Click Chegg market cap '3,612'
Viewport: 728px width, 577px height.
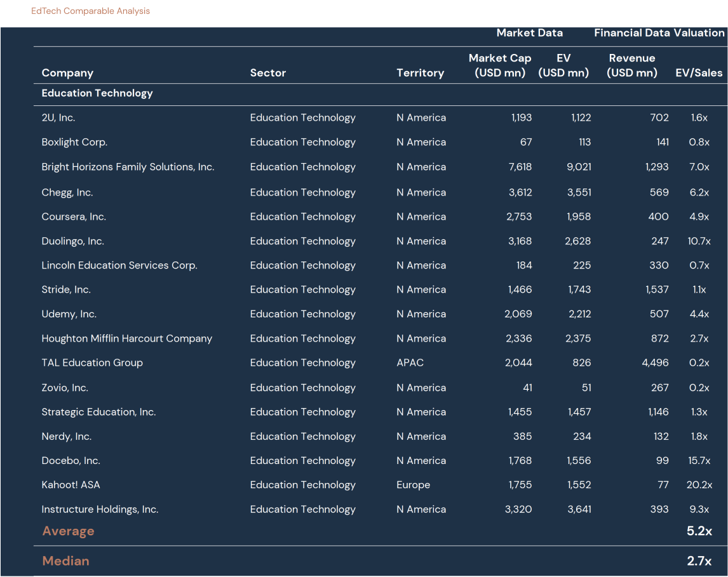(x=520, y=192)
